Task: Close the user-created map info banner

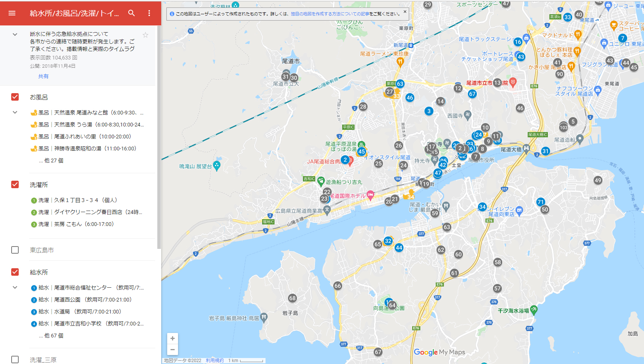Action: (405, 12)
